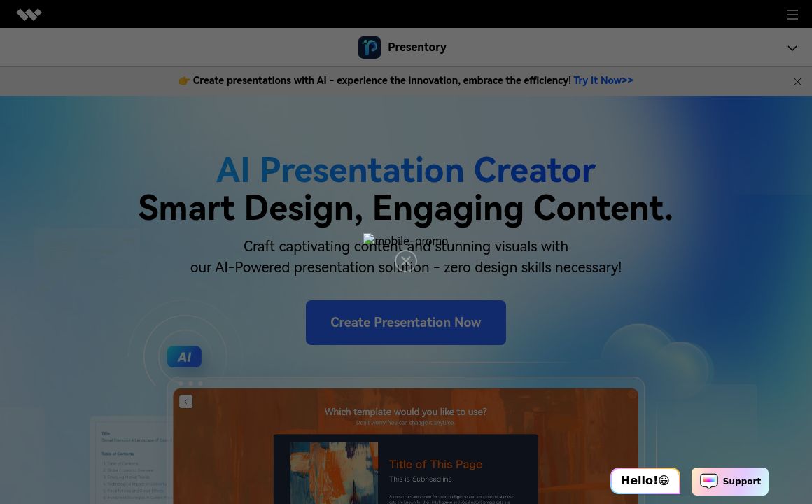The width and height of the screenshot is (812, 504).
Task: Click the Wondershare logo in the top bar
Action: (x=29, y=15)
